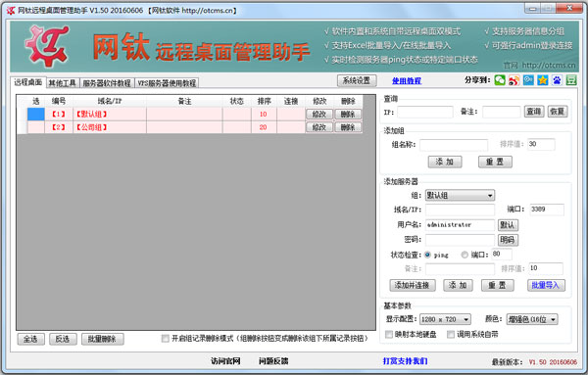Open the 使用教程 link
Viewport: 588px width, 375px height.
(x=407, y=81)
